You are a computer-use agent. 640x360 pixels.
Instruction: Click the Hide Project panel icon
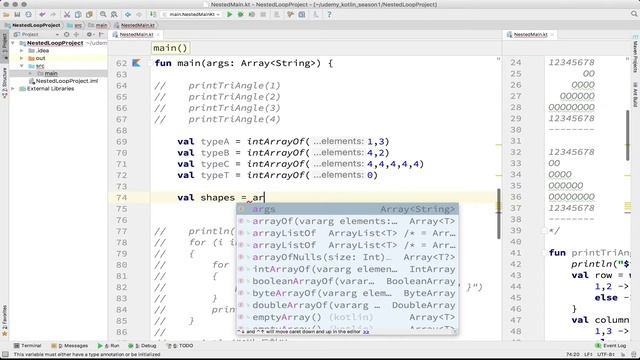[x=102, y=35]
